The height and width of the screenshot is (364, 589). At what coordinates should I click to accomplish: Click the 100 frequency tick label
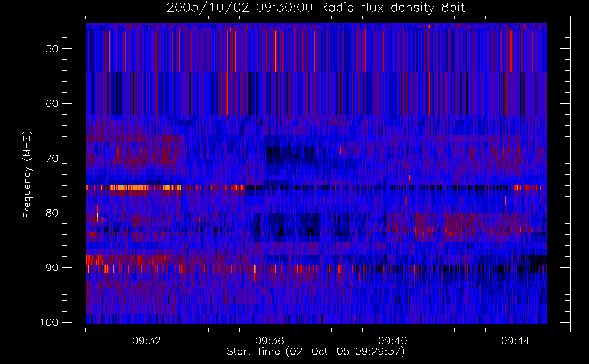49,323
